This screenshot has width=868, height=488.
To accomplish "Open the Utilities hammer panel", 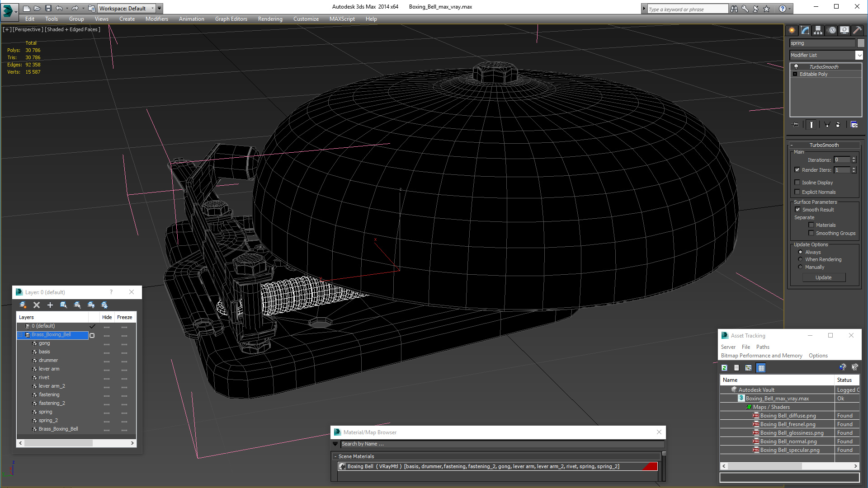I will [x=857, y=30].
